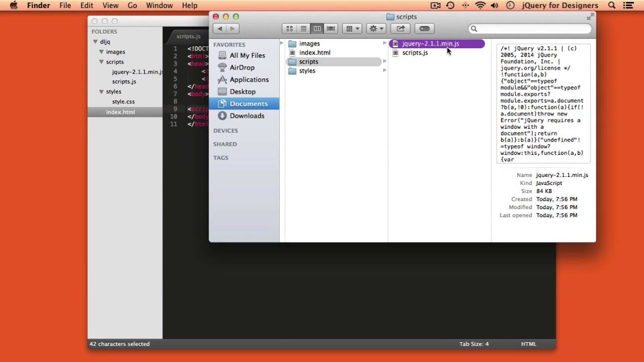Collapse styles folder in editor sidebar
This screenshot has height=362, width=644.
(101, 92)
